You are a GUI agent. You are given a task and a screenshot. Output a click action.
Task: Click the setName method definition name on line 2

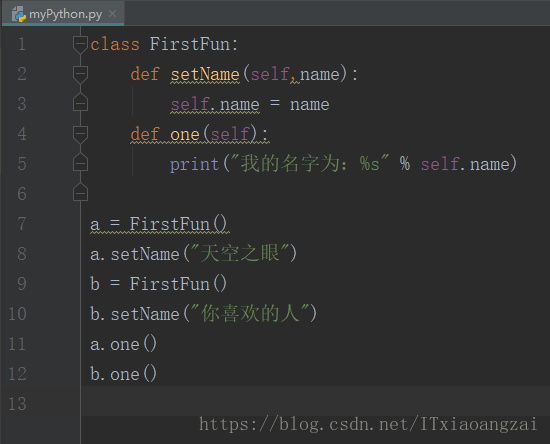pos(205,74)
